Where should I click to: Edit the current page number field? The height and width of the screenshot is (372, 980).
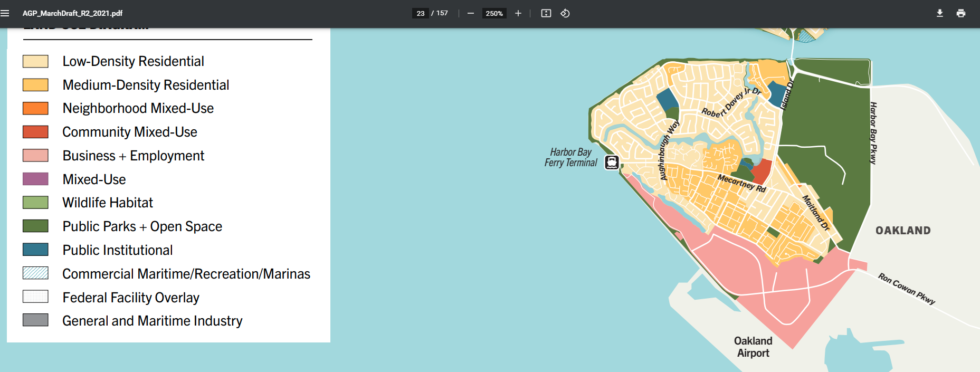421,13
